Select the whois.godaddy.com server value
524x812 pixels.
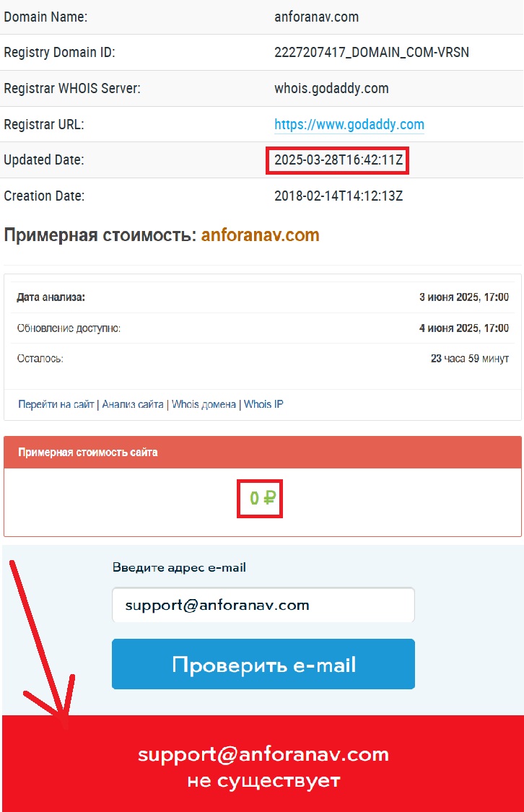click(331, 89)
